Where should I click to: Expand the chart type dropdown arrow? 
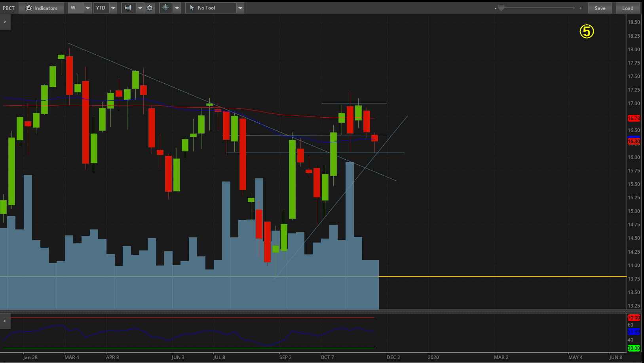click(140, 8)
